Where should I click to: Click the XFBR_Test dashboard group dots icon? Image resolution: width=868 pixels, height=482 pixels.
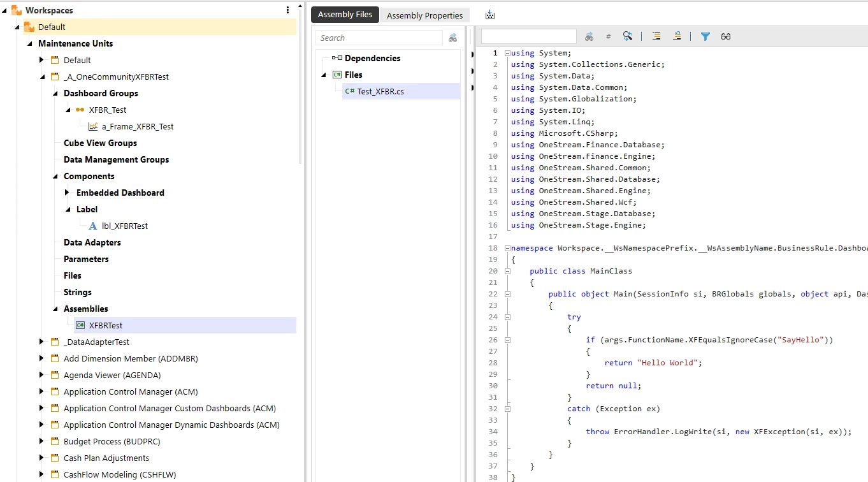coord(80,110)
